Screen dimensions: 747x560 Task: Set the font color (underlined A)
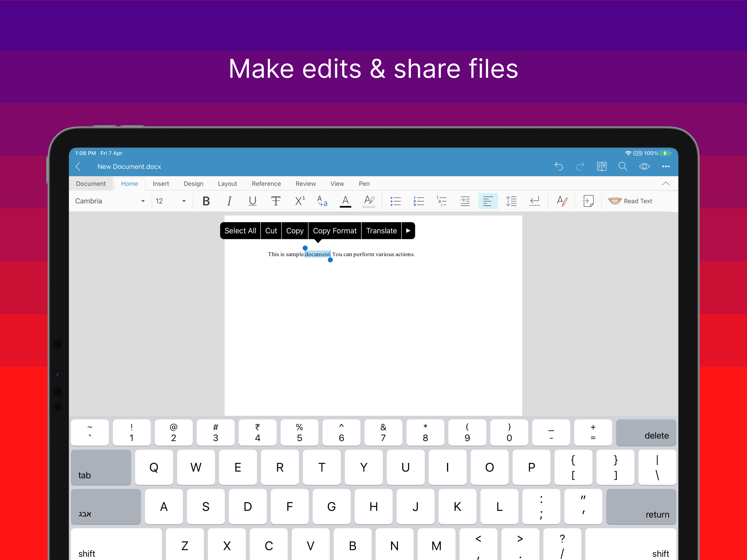pyautogui.click(x=345, y=201)
